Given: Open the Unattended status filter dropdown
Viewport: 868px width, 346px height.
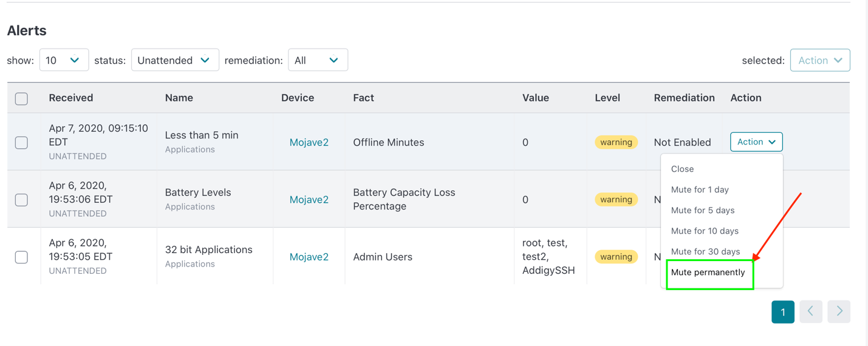Looking at the screenshot, I should tap(175, 60).
